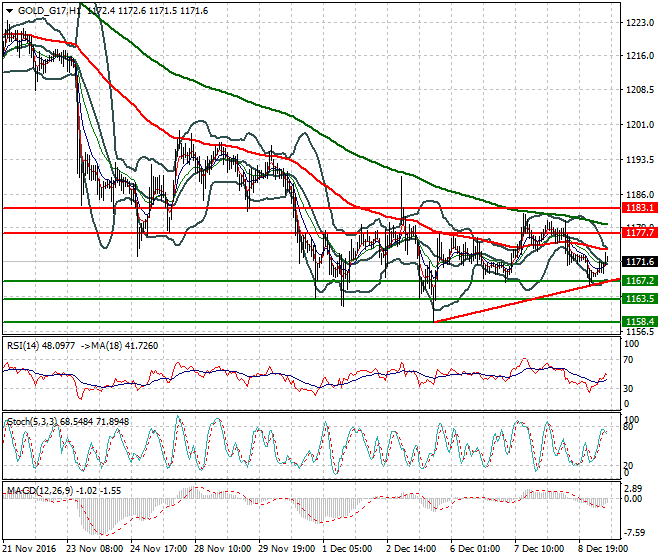The height and width of the screenshot is (560, 660).
Task: Click the RSI scale value 70
Action: [x=628, y=360]
